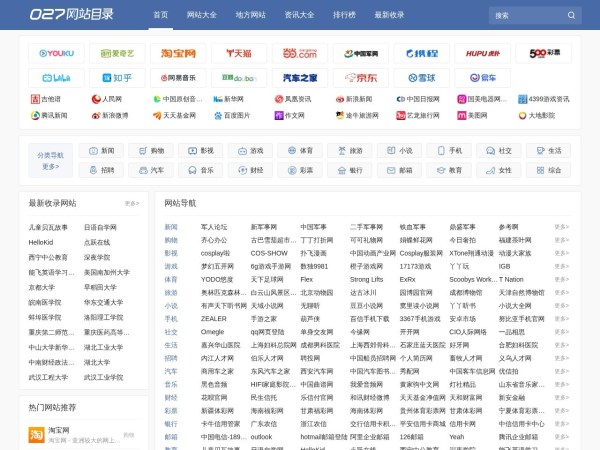
Task: Click the 影视 row label in 网站导航
Action: click(x=171, y=253)
